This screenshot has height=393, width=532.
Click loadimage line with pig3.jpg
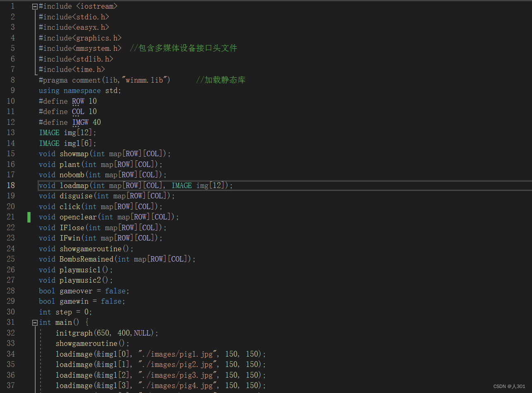[x=161, y=375]
